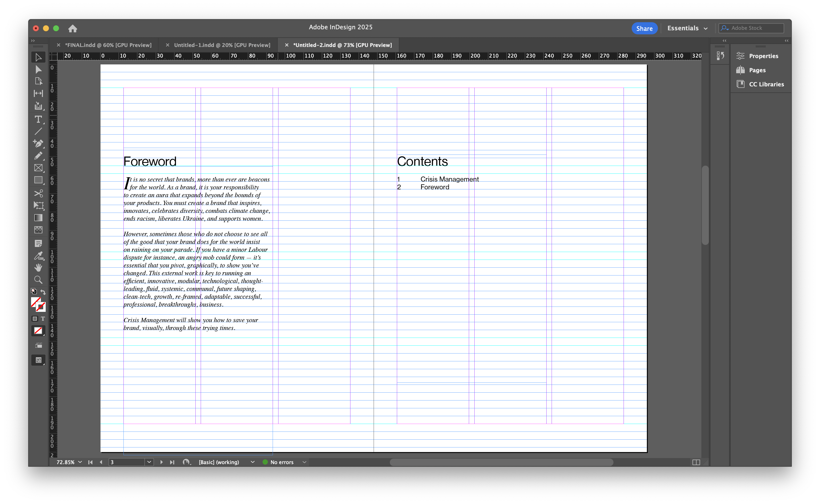This screenshot has height=504, width=820.
Task: Close the Untitled-1.indd tab
Action: 168,45
